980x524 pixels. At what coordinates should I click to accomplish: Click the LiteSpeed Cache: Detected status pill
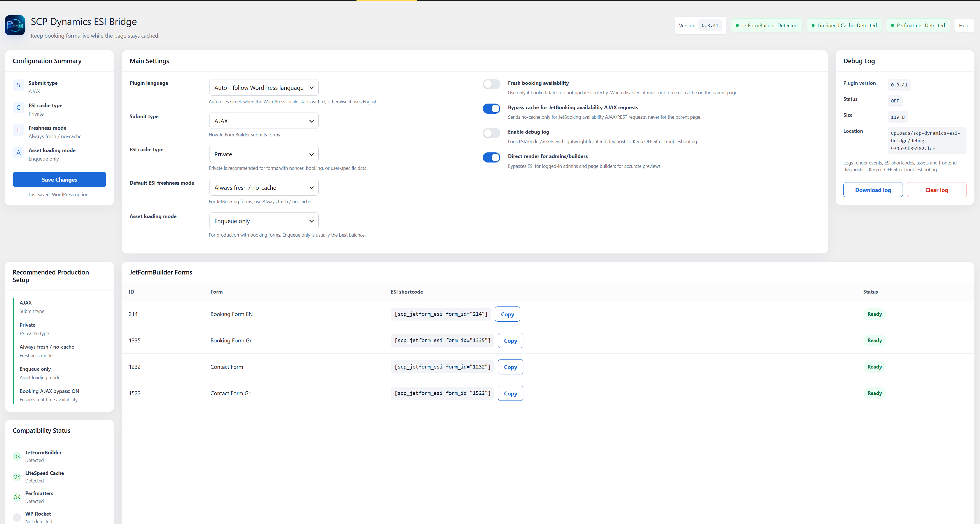[x=844, y=26]
